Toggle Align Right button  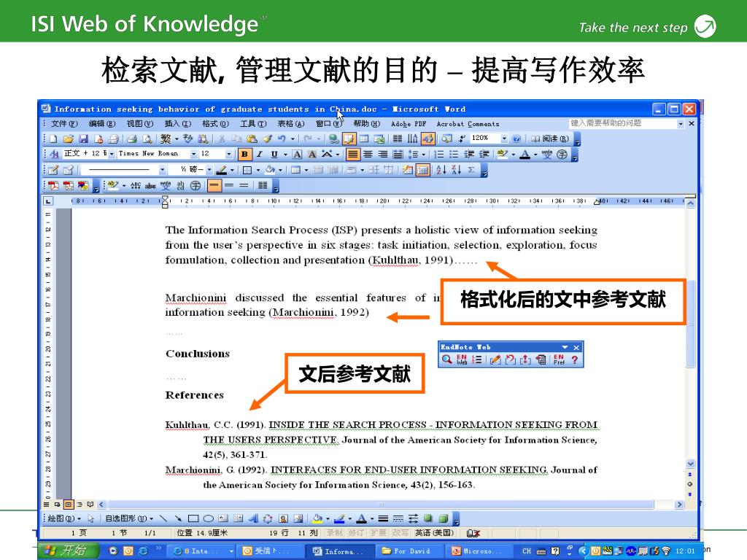click(382, 154)
